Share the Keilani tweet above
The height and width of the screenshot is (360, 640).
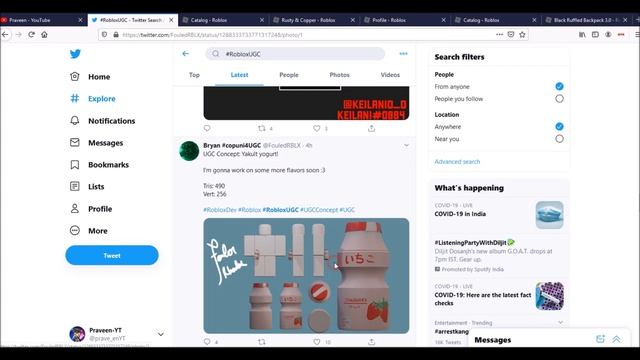[371, 128]
